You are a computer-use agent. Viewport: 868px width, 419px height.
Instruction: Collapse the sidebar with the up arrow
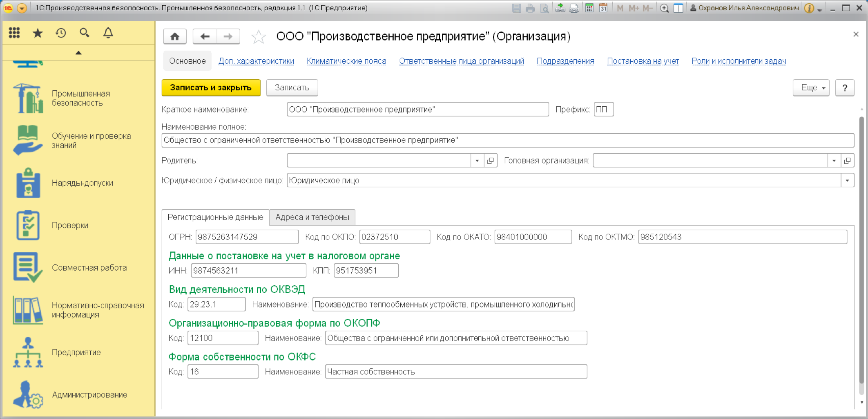coord(78,53)
